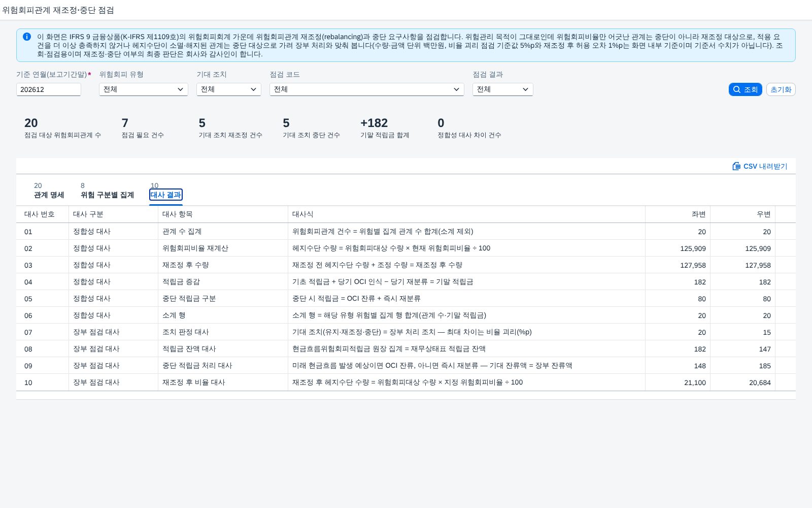Click the 좌변 column header
812x508 pixels.
click(678, 214)
